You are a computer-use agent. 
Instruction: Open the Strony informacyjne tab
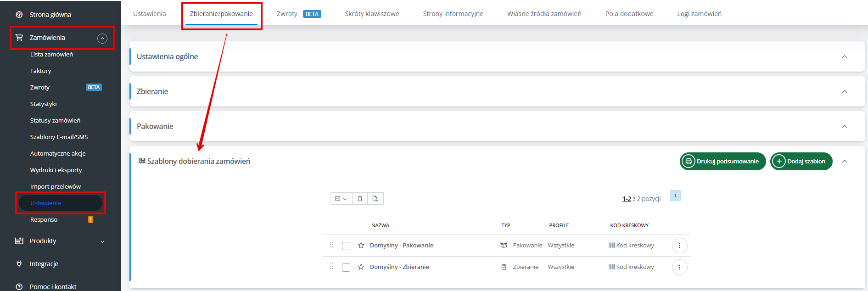[453, 14]
